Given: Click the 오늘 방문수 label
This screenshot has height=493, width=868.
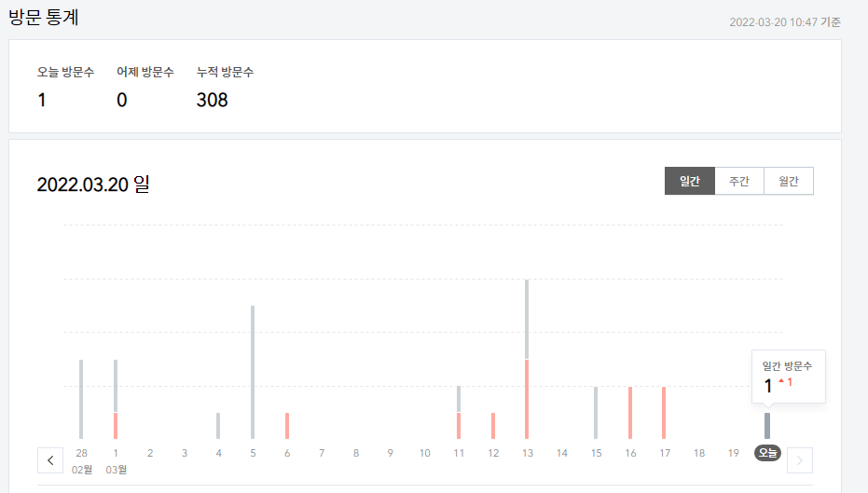Looking at the screenshot, I should [66, 72].
